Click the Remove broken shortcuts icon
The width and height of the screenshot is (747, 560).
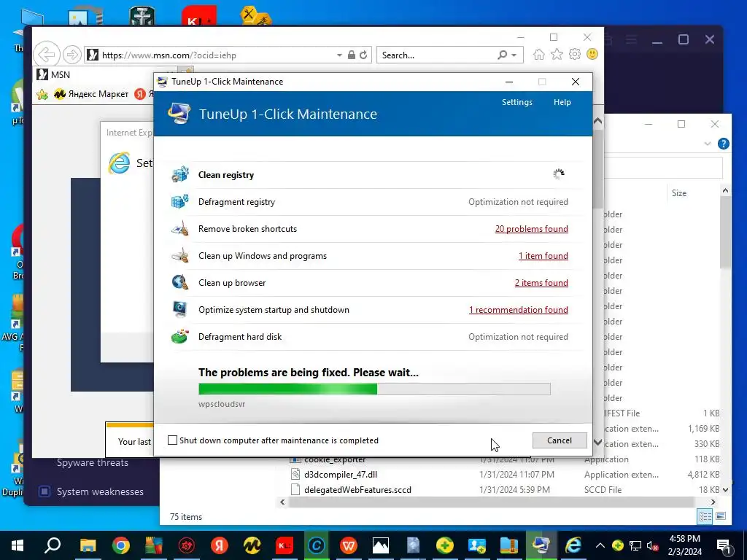(x=180, y=229)
